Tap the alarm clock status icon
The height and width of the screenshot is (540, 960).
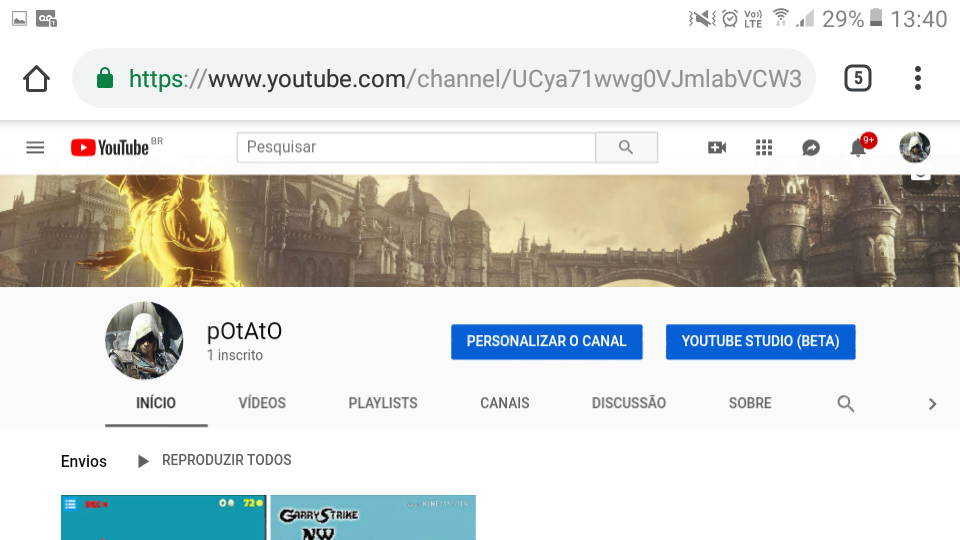(730, 18)
